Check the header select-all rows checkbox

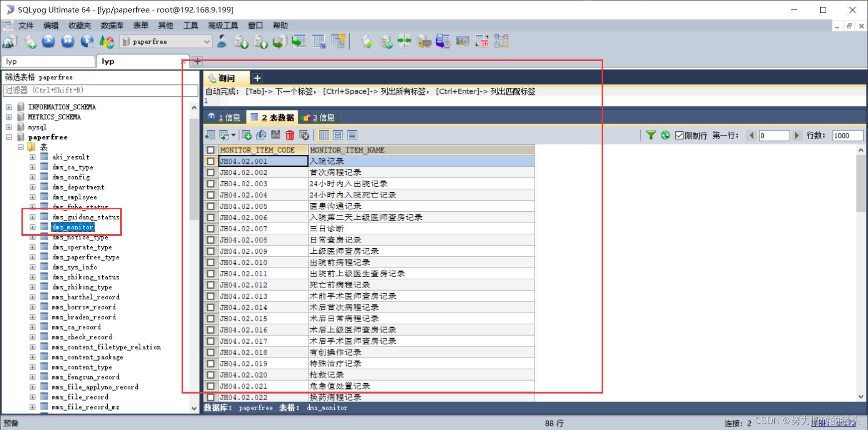[x=211, y=150]
